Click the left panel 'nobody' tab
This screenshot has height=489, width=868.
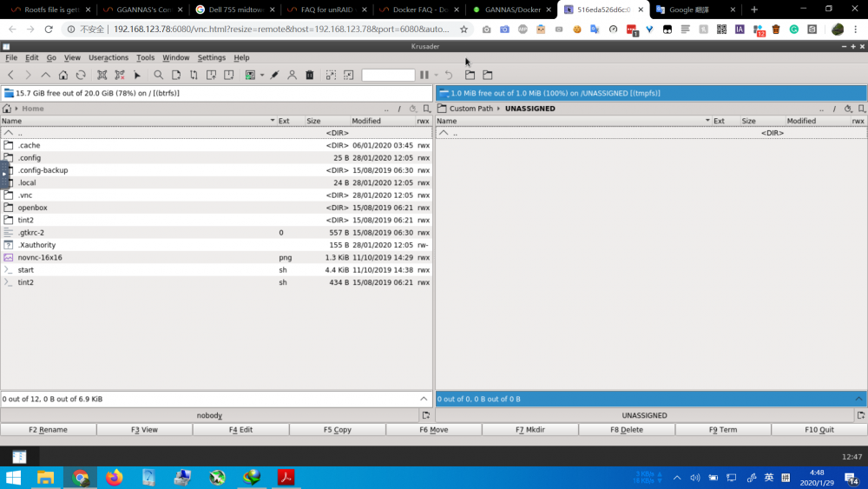tap(209, 415)
